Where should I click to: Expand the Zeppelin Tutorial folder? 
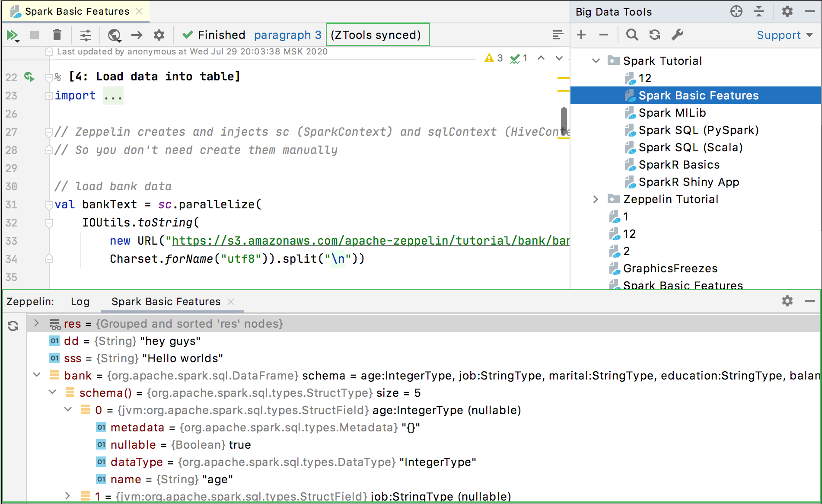pos(596,199)
